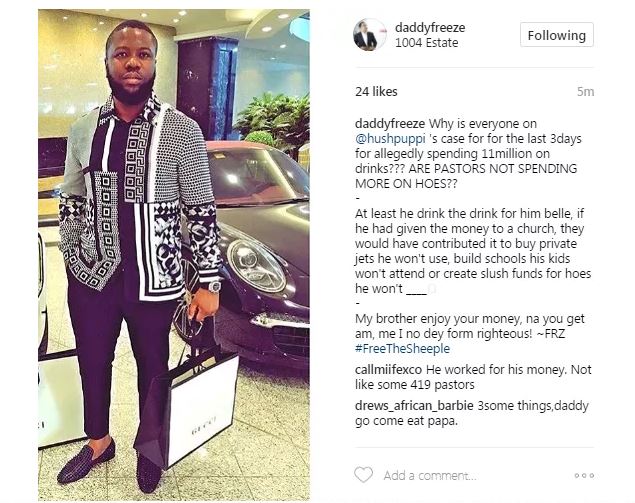635x503 pixels.
Task: Like the post with the heart icon
Action: click(x=363, y=475)
